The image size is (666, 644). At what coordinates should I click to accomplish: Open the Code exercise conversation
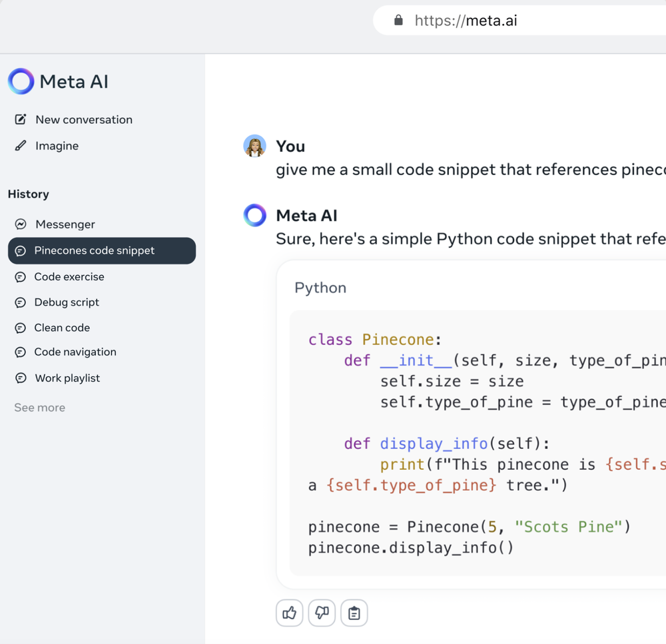tap(59, 277)
